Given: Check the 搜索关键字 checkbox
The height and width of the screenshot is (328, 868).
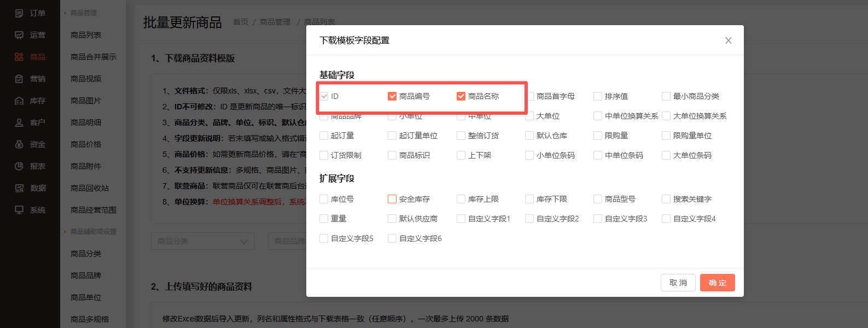Looking at the screenshot, I should click(666, 199).
